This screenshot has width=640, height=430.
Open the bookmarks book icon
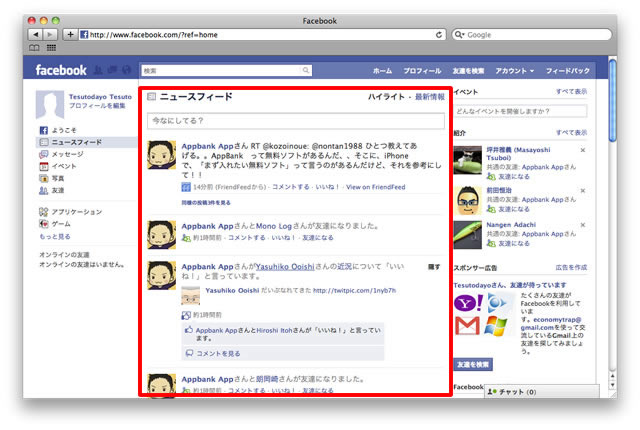pyautogui.click(x=34, y=48)
